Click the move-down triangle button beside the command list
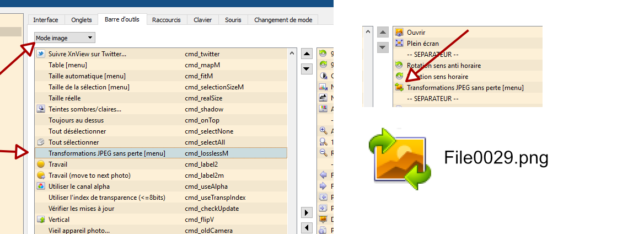Screen dimensions: 644x234 tap(307, 68)
